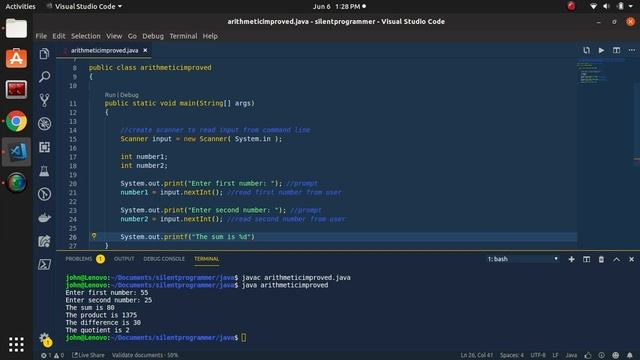Click 'The quotient is 2' terminal output
This screenshot has width=640, height=360.
98,330
